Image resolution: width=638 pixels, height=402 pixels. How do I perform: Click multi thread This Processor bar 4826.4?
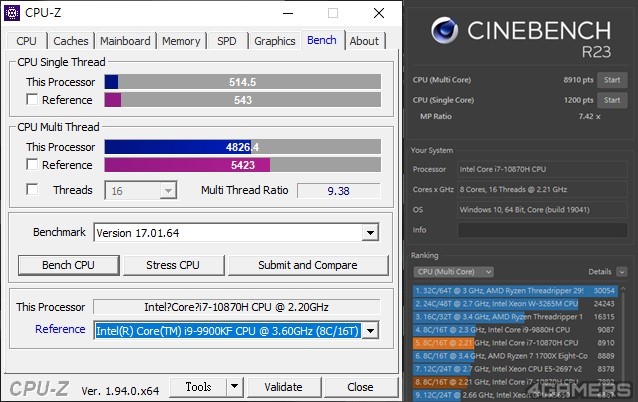tap(243, 146)
